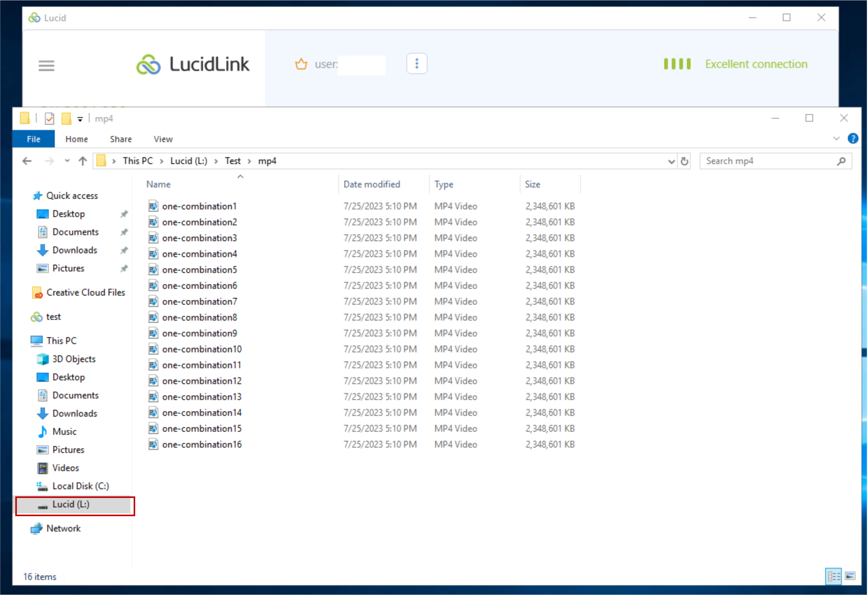The height and width of the screenshot is (595, 868).
Task: Open the File menu tab
Action: 34,139
